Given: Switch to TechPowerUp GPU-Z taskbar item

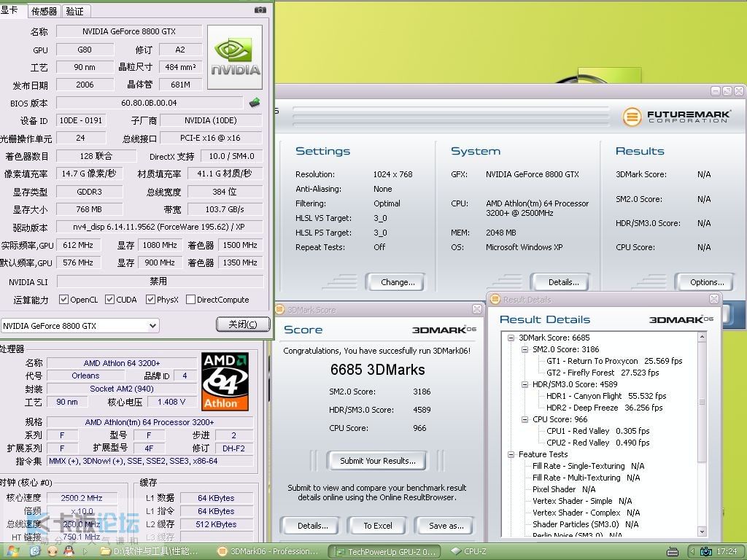Looking at the screenshot, I should 385,551.
